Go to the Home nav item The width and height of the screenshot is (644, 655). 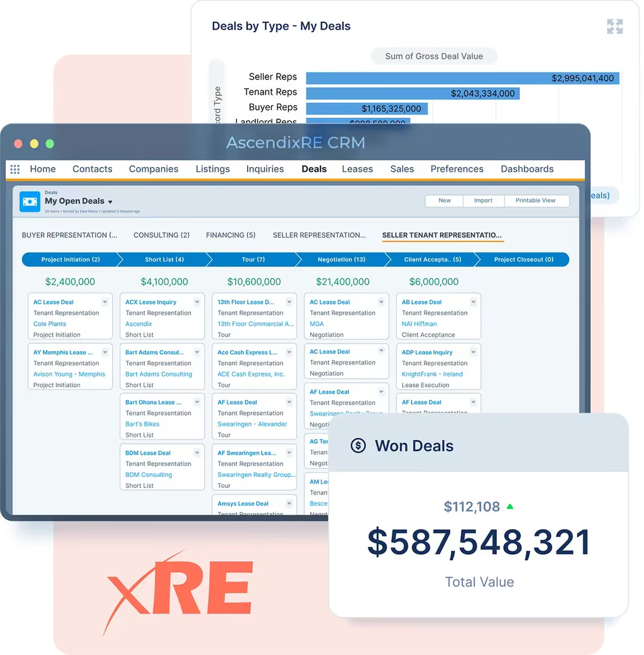click(x=42, y=169)
